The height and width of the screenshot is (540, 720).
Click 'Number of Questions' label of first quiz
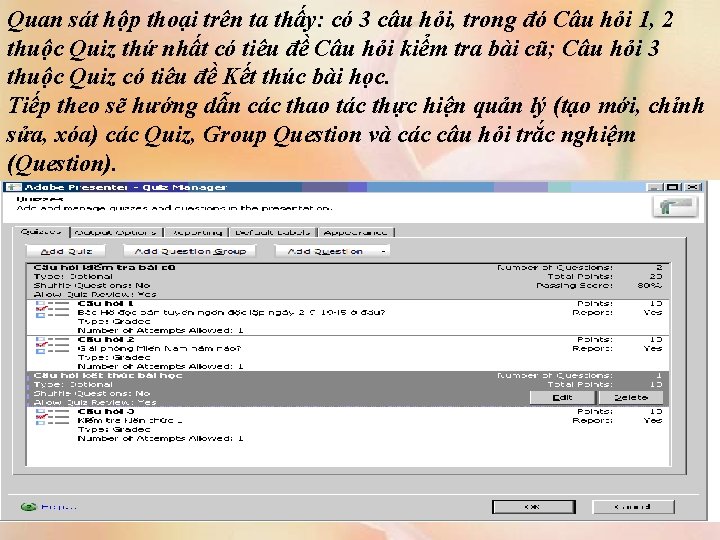tap(555, 267)
